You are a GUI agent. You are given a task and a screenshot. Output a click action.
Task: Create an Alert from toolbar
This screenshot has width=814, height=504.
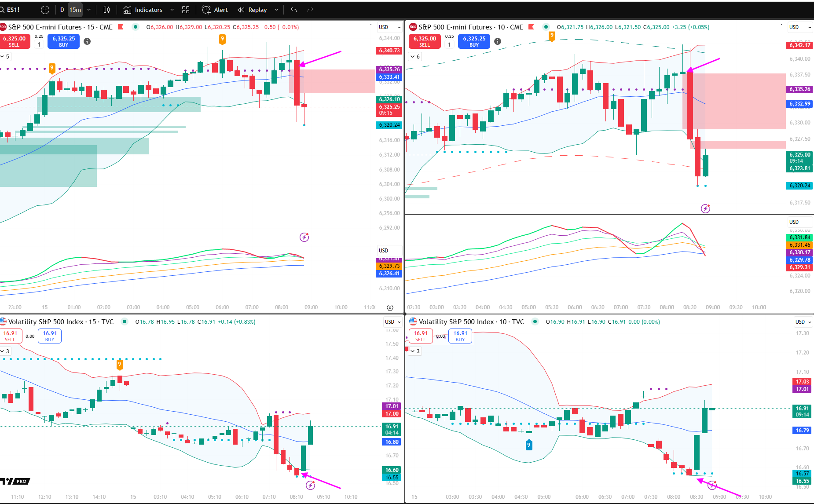pos(215,10)
